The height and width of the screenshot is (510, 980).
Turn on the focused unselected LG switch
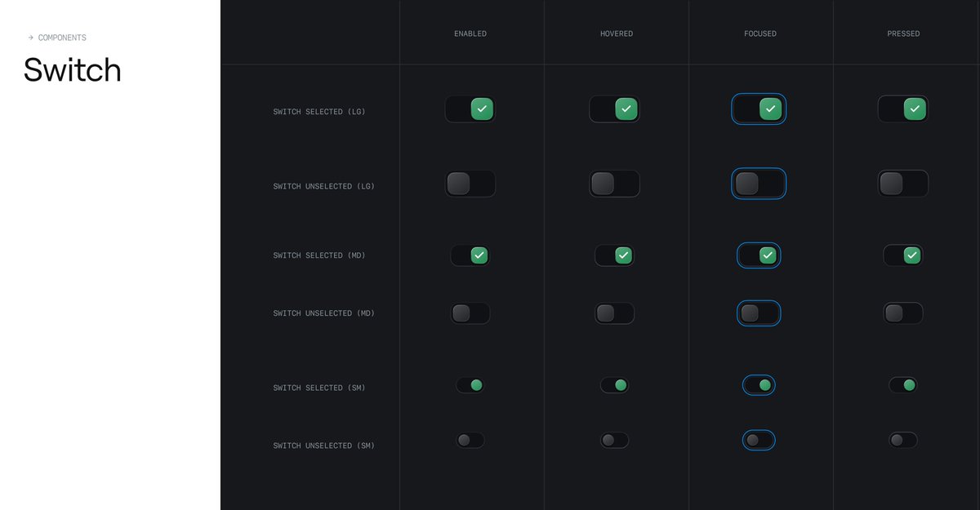(759, 184)
